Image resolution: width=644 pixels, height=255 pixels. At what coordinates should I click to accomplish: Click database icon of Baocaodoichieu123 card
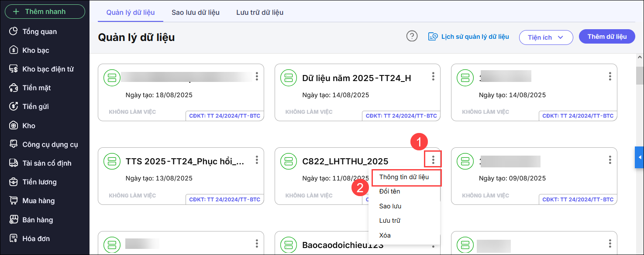(289, 245)
